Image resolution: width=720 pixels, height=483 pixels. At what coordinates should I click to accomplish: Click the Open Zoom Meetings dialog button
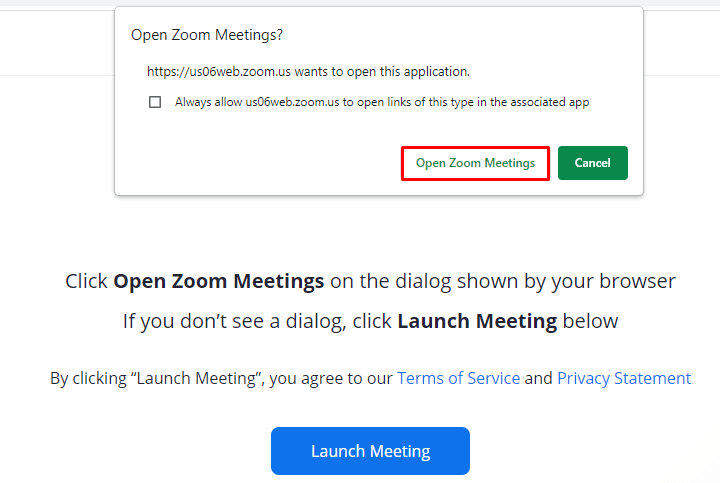tap(475, 163)
